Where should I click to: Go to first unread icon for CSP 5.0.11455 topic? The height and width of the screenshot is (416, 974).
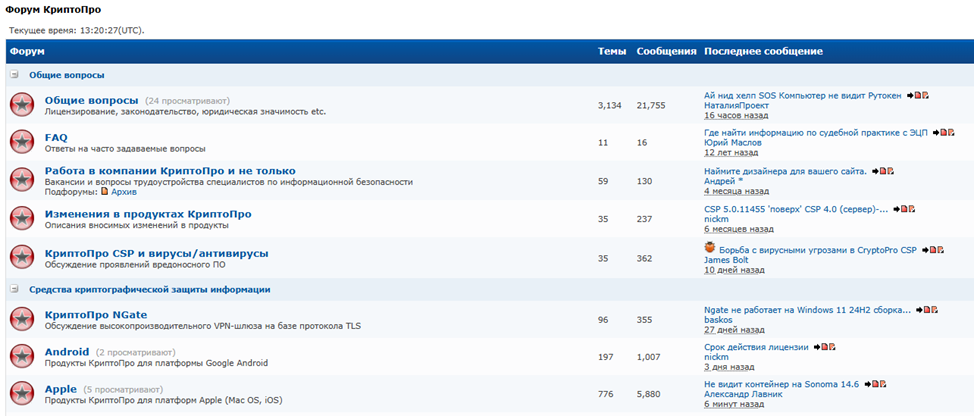tap(911, 209)
